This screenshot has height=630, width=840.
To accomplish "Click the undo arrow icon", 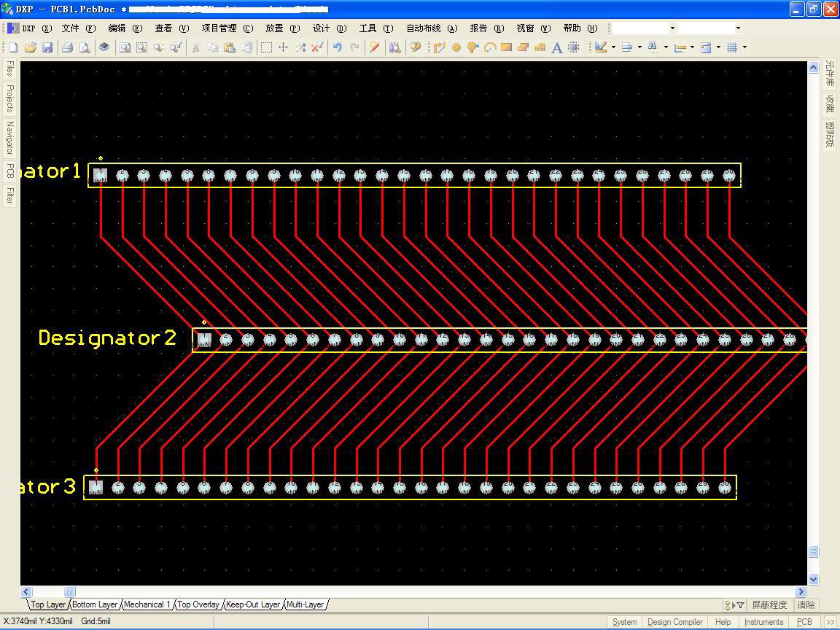I will 338,47.
